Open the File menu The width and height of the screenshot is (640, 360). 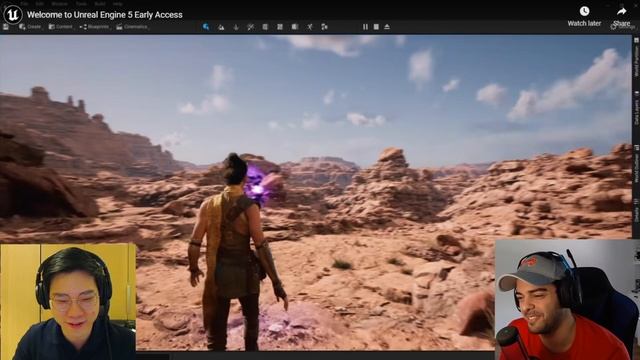[24, 4]
